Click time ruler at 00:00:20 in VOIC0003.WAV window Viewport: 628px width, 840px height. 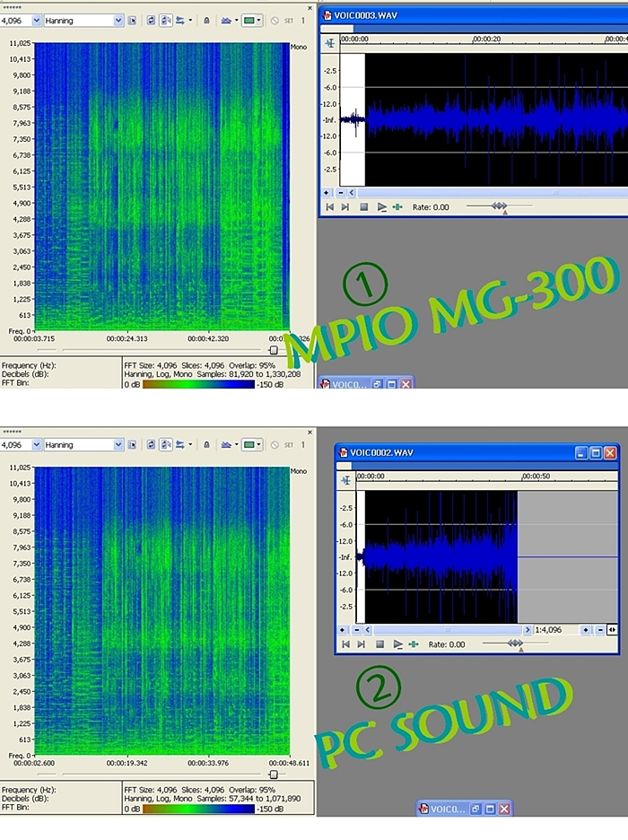point(486,39)
